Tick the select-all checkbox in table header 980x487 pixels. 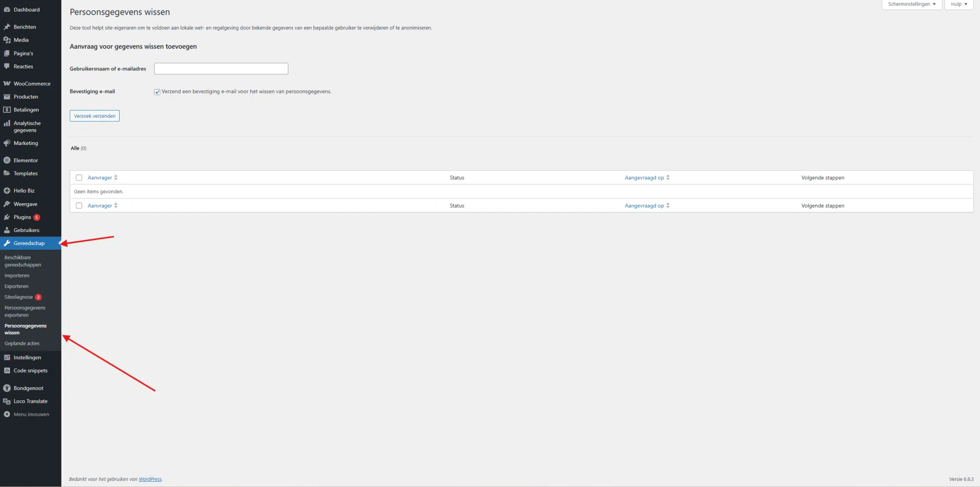[79, 177]
